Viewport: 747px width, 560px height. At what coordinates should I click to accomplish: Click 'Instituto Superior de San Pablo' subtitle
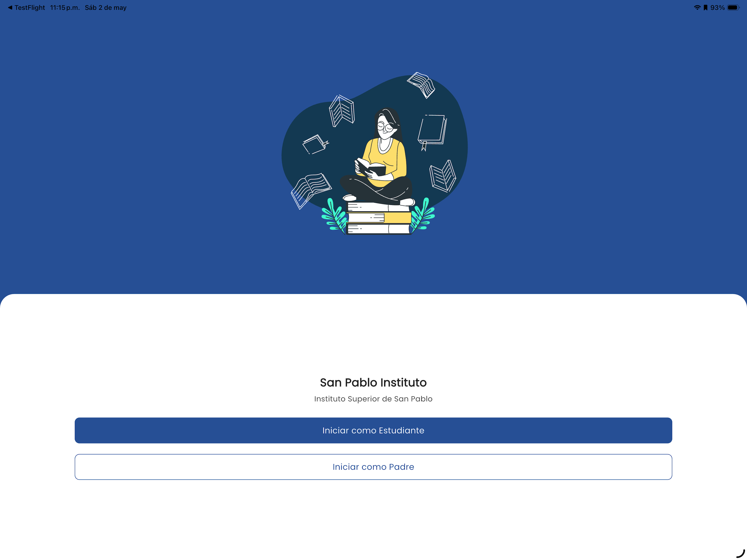tap(373, 399)
